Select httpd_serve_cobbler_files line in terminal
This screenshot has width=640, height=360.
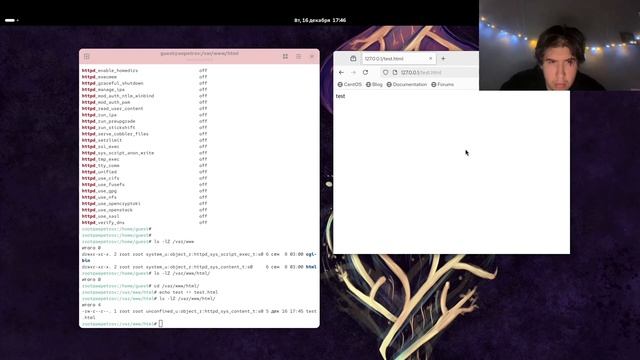pos(144,134)
